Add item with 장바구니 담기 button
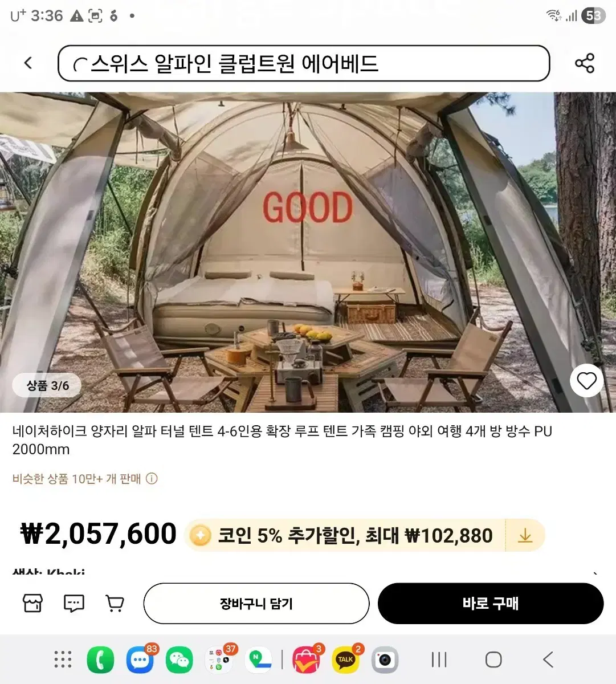616x684 pixels. pos(256,604)
